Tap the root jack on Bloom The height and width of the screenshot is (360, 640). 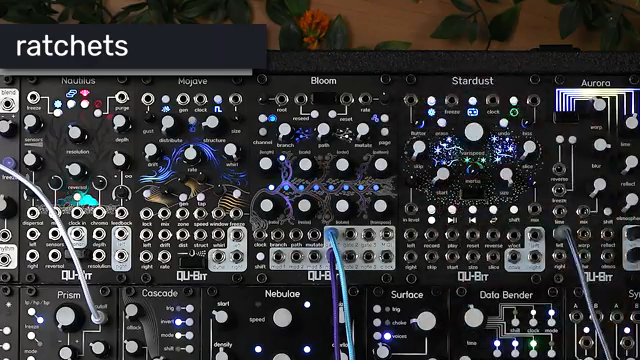(x=281, y=99)
